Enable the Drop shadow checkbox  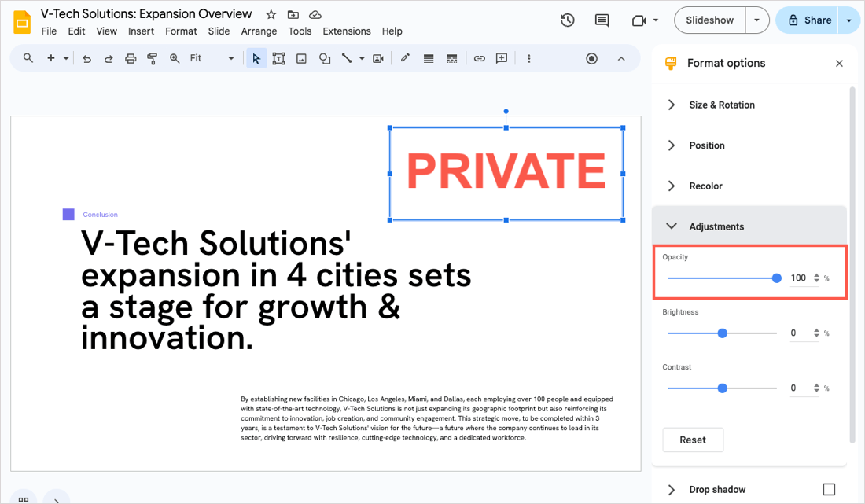pyautogui.click(x=829, y=489)
